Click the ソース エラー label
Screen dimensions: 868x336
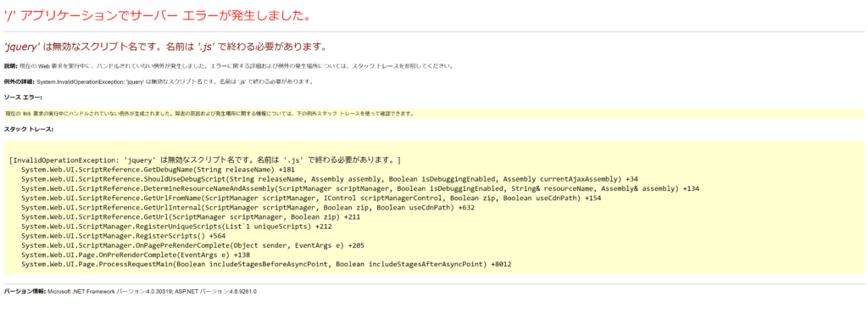tap(23, 98)
